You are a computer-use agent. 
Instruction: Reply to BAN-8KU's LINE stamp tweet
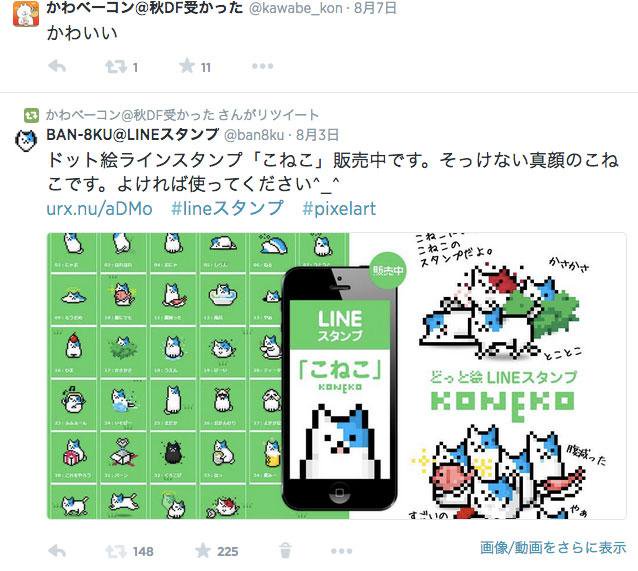tap(57, 551)
